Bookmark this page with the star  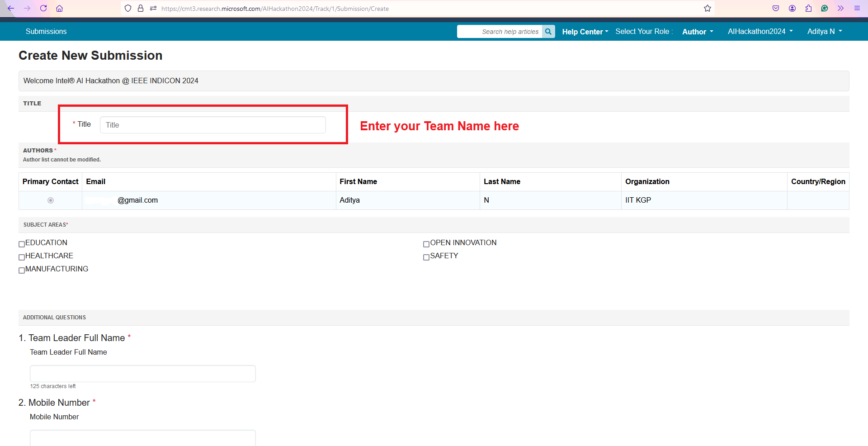click(x=708, y=8)
